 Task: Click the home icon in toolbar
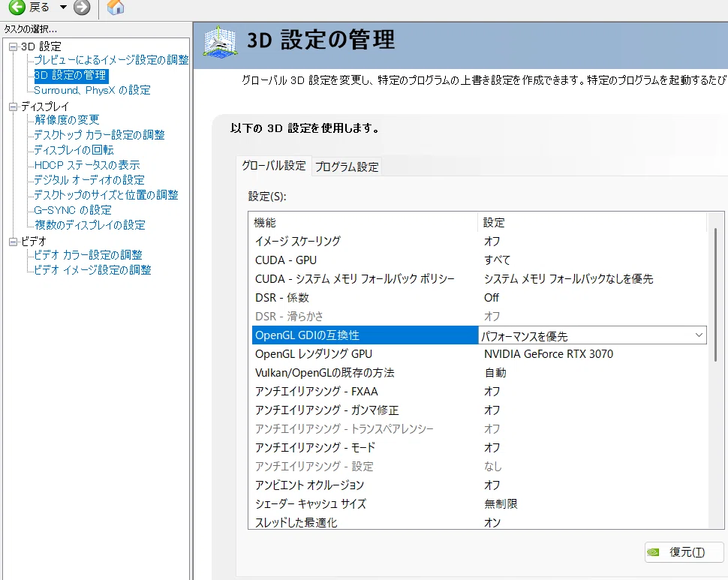pos(116,7)
